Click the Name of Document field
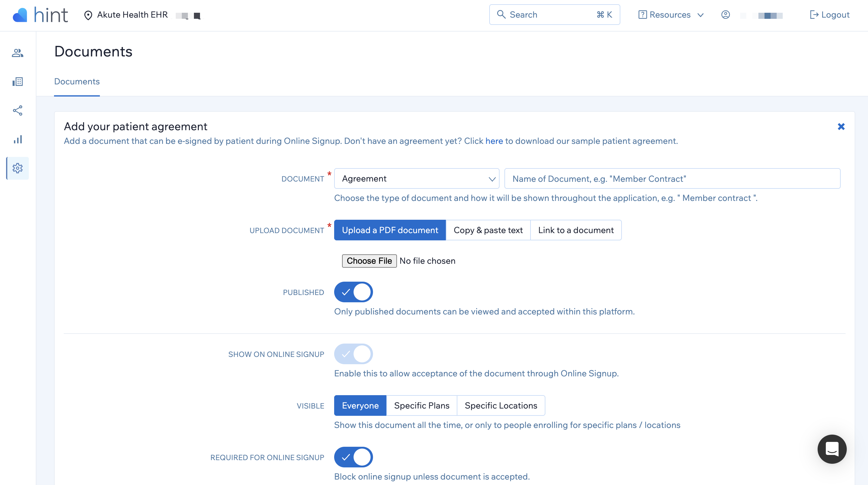 [x=672, y=179]
